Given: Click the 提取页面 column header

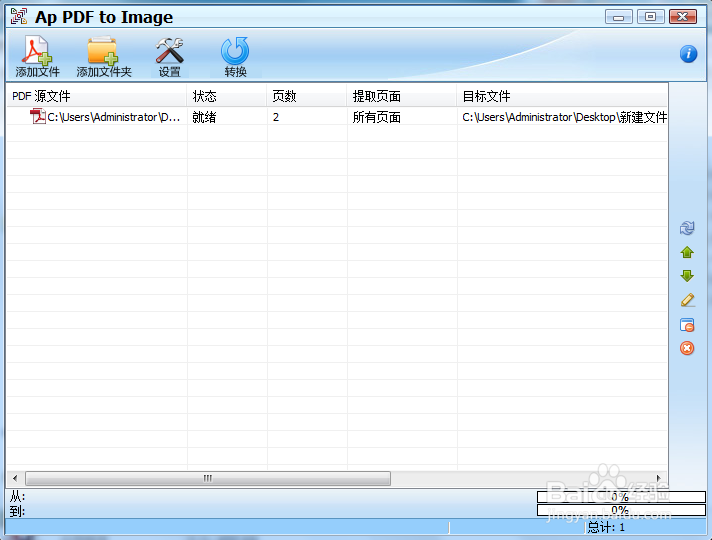Looking at the screenshot, I should (x=402, y=96).
